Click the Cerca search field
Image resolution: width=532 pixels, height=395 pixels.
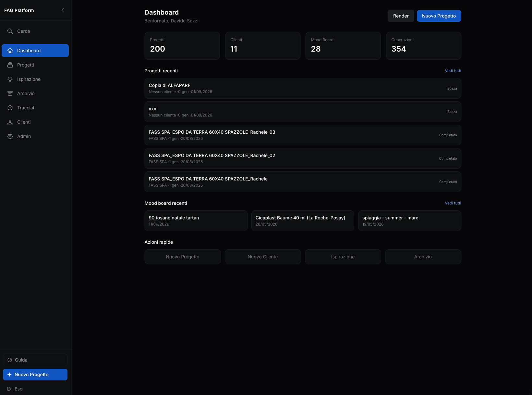coord(35,31)
